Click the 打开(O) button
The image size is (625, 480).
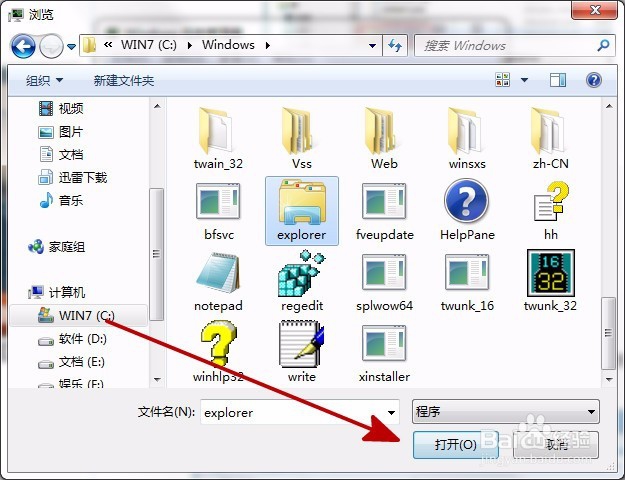(x=455, y=444)
